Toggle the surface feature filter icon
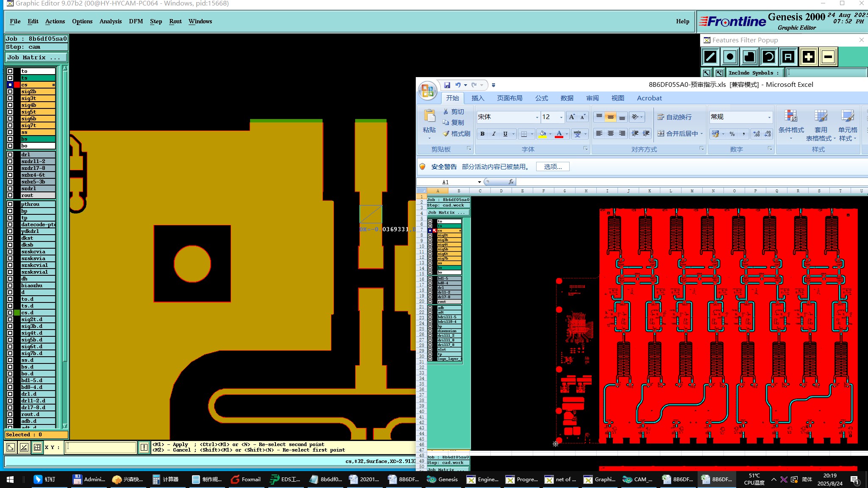 (749, 57)
